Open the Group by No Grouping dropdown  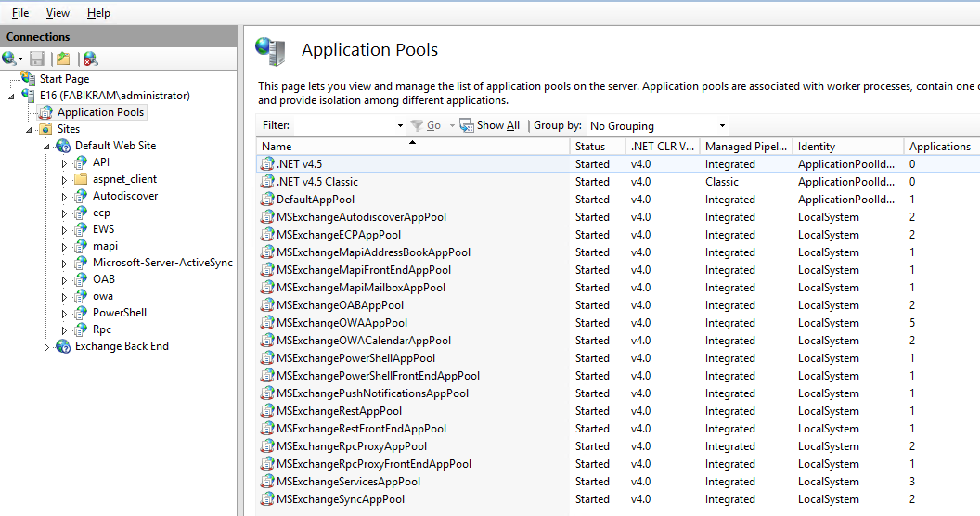[657, 125]
